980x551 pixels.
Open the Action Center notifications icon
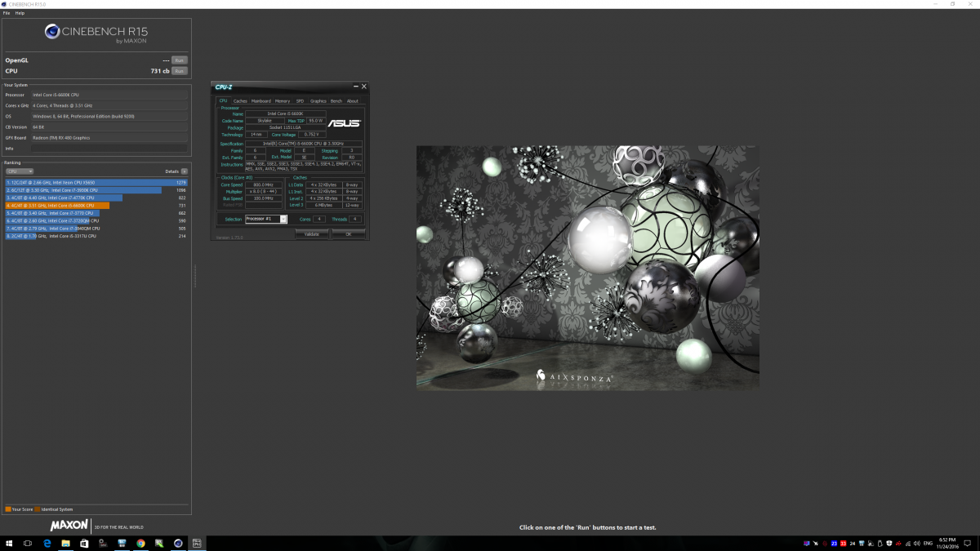point(967,543)
